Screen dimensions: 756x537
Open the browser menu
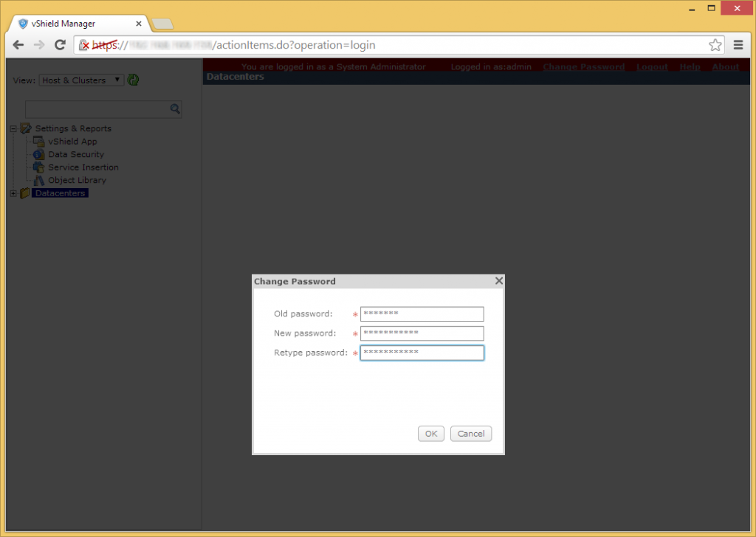click(x=738, y=44)
